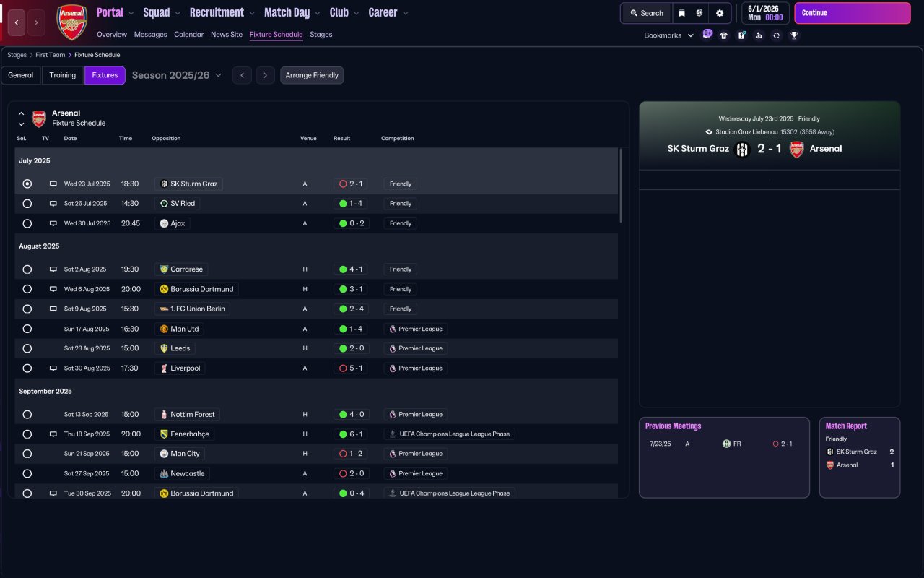Screen dimensions: 924x578
Task: Click the globe icon in top bar
Action: (x=699, y=13)
